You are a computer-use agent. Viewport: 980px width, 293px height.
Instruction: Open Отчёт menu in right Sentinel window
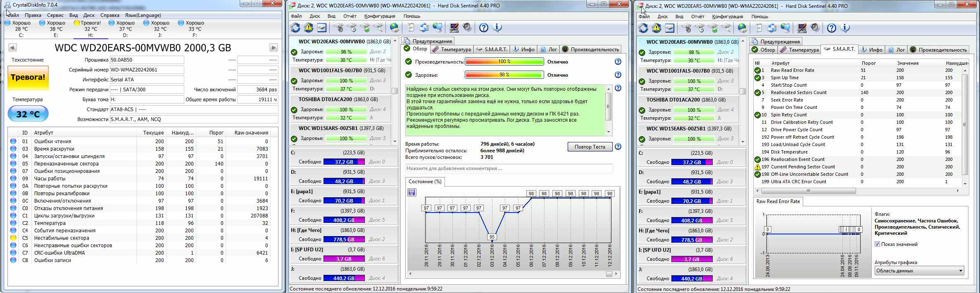[697, 17]
